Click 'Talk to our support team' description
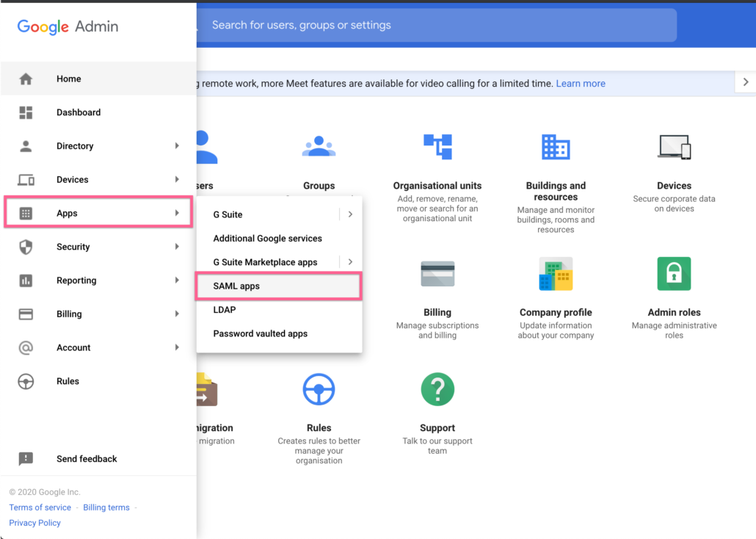This screenshot has width=756, height=539. point(437,446)
